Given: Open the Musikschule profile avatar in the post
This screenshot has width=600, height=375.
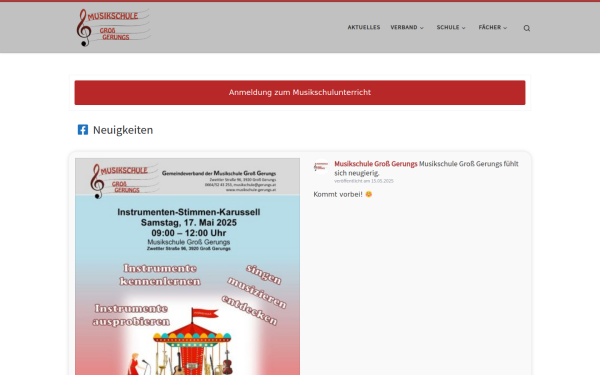Looking at the screenshot, I should click(x=321, y=166).
